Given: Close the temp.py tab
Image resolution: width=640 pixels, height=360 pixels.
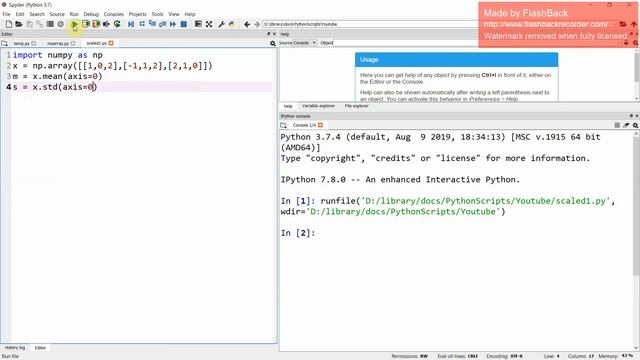Looking at the screenshot, I should (x=34, y=43).
